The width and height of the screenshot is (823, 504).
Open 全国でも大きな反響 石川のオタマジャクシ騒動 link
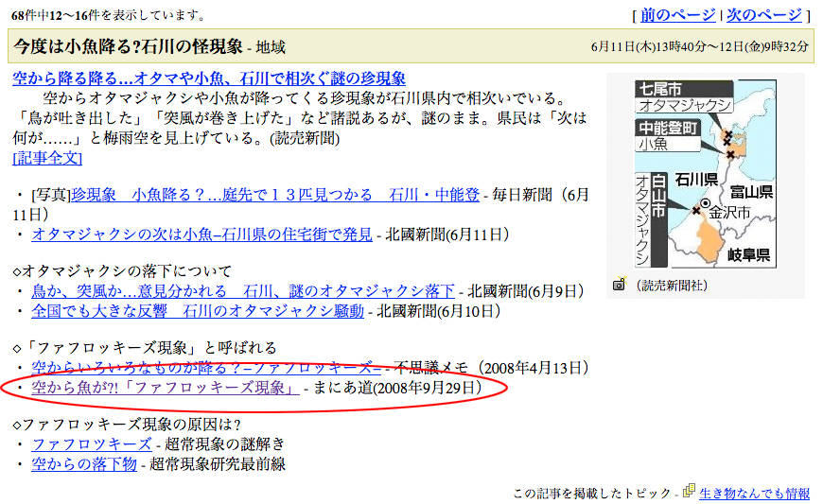tap(198, 310)
